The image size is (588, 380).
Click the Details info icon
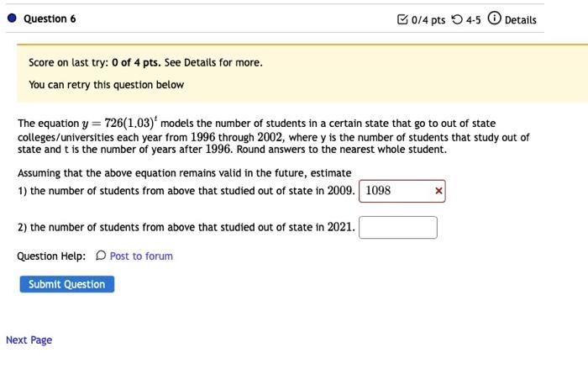pos(495,19)
